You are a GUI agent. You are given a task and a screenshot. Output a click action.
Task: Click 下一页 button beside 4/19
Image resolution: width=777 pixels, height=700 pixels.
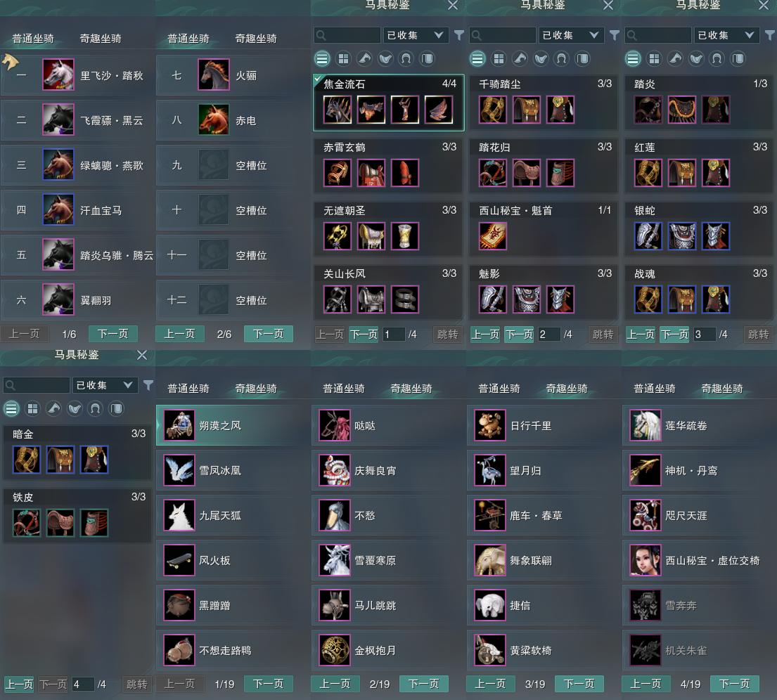pyautogui.click(x=734, y=684)
